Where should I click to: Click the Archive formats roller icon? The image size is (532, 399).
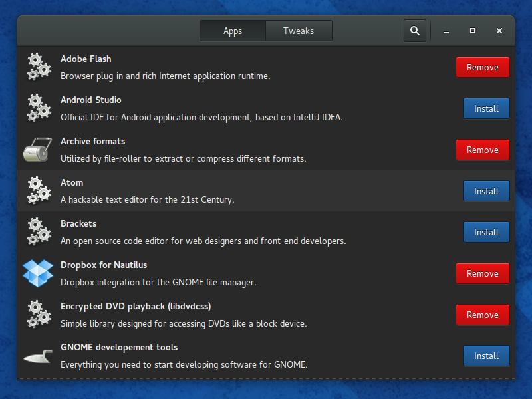(x=38, y=149)
